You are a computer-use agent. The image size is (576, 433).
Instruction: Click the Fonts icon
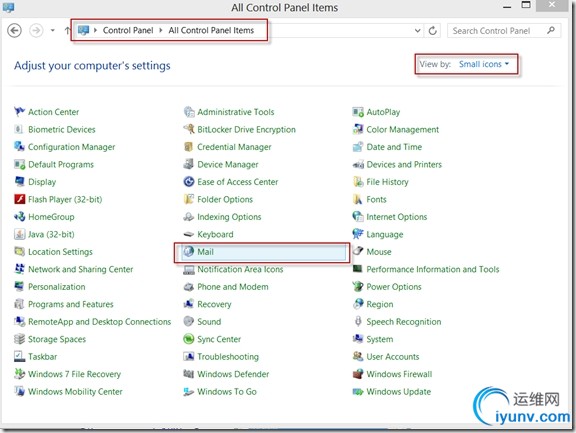tap(358, 199)
